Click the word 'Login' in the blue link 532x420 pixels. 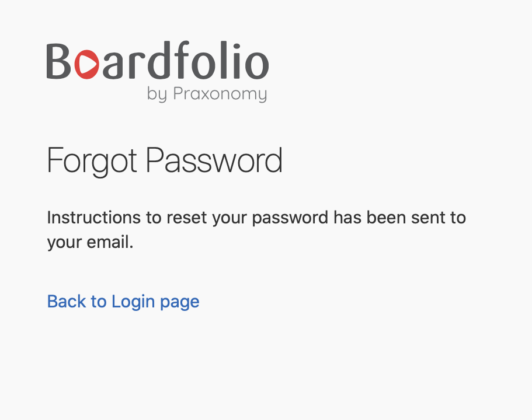(133, 302)
